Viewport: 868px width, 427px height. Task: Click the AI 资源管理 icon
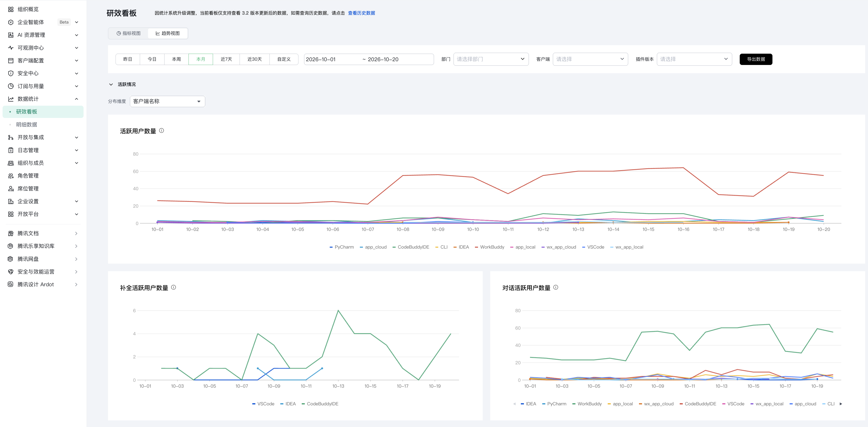click(11, 35)
